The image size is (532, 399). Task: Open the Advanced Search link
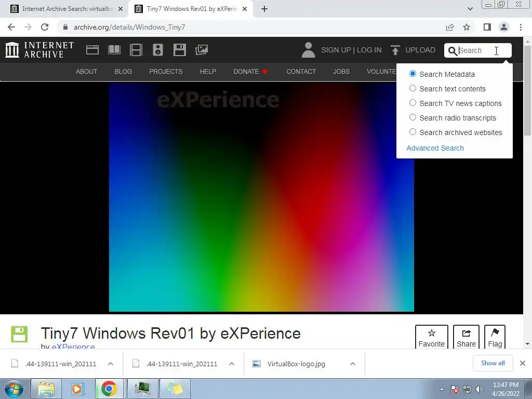pyautogui.click(x=435, y=148)
